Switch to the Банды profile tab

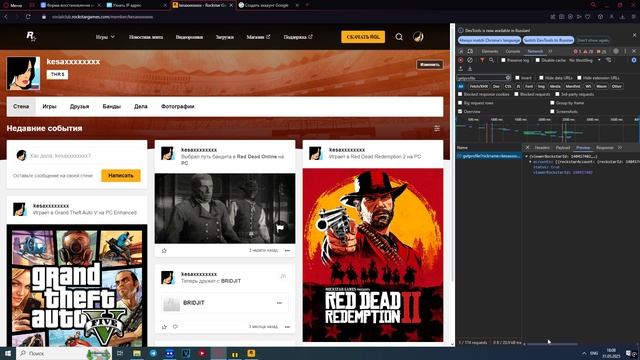coord(111,106)
